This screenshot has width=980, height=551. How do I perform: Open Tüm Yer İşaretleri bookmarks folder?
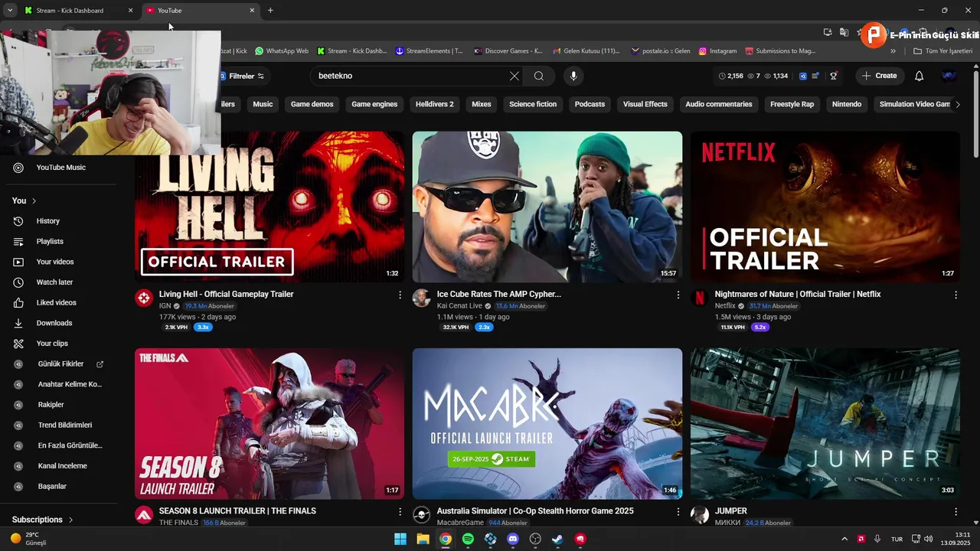[942, 51]
